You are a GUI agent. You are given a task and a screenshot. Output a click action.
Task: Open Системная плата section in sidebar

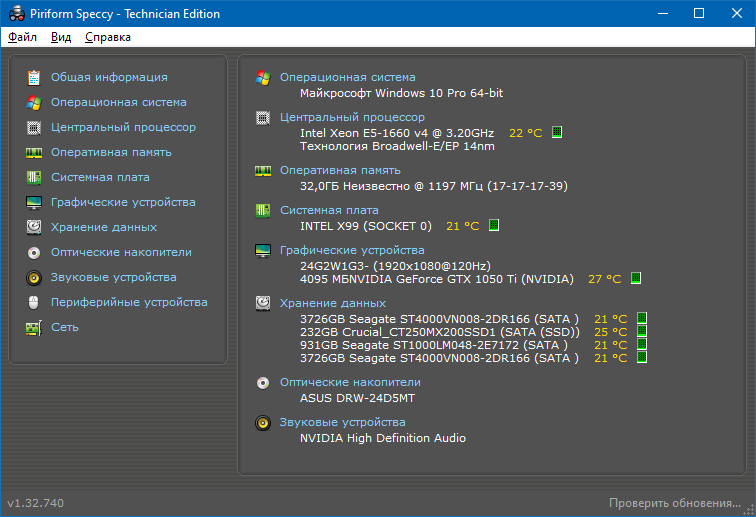(100, 177)
